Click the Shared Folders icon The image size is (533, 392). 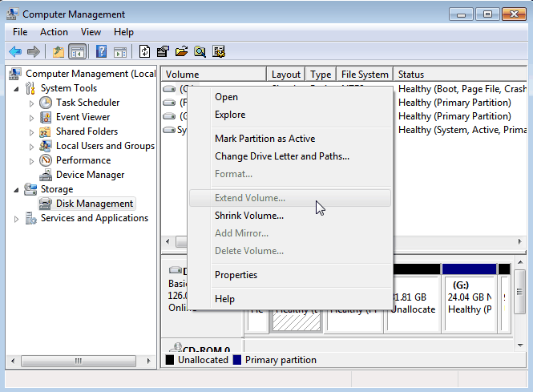tap(46, 131)
